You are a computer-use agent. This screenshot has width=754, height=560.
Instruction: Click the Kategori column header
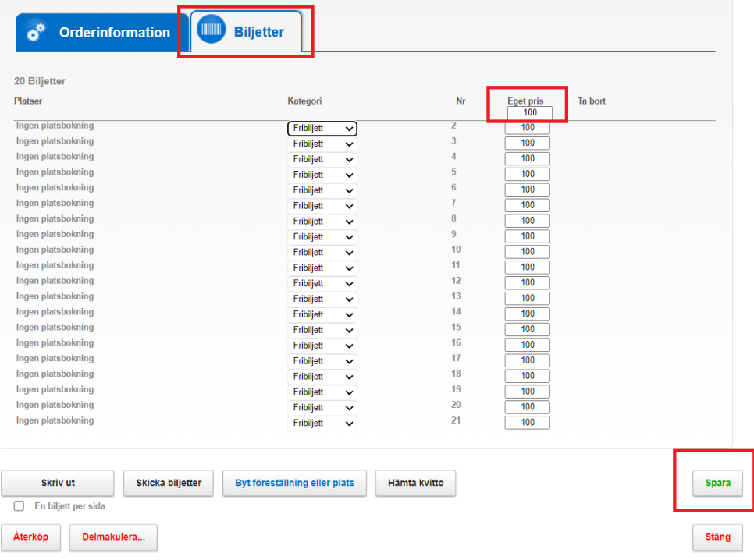tap(304, 101)
